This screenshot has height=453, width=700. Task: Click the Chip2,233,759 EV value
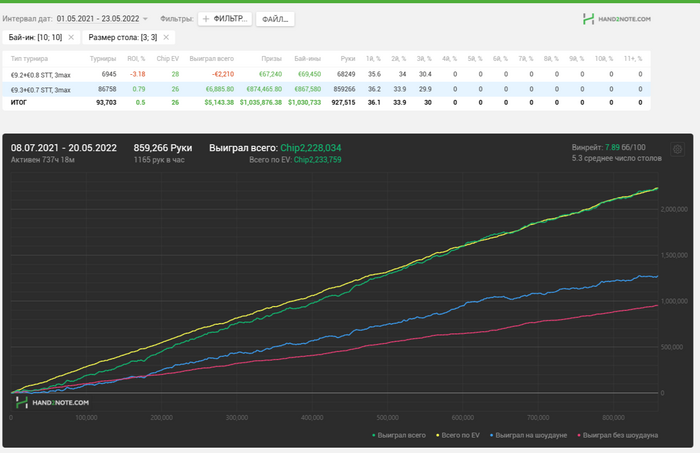(317, 160)
